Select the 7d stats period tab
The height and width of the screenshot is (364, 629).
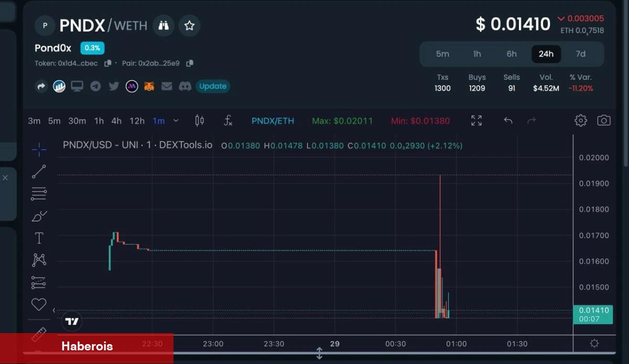[x=581, y=54]
